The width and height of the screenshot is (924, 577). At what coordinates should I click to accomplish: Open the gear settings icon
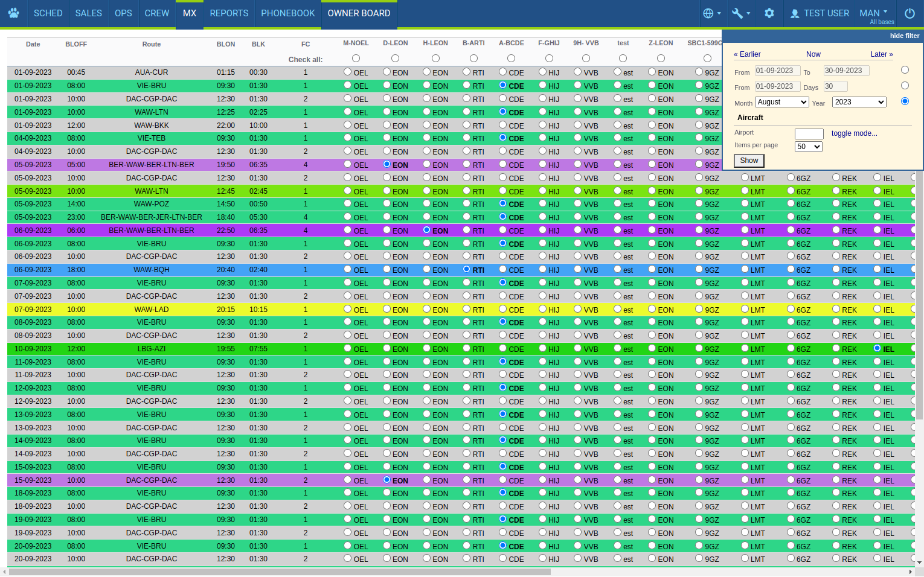click(769, 13)
